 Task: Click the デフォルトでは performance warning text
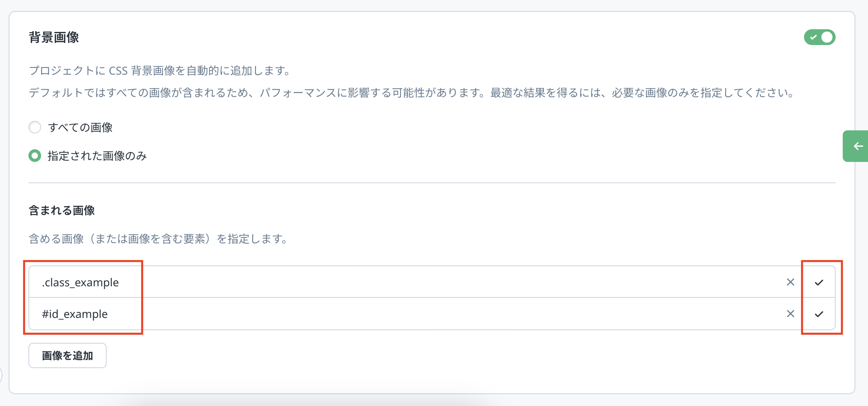pos(411,93)
